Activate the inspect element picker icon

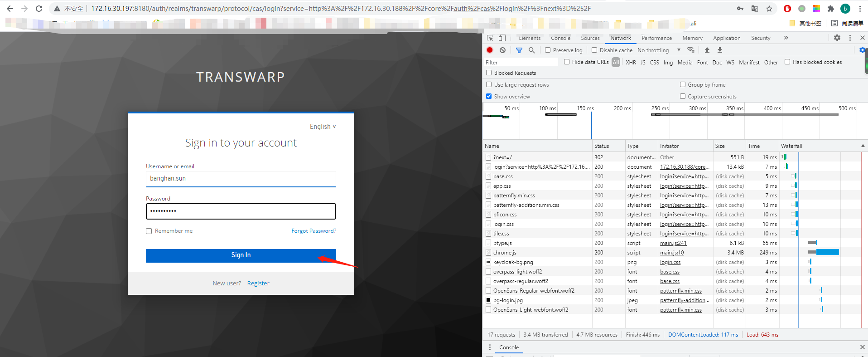[490, 38]
